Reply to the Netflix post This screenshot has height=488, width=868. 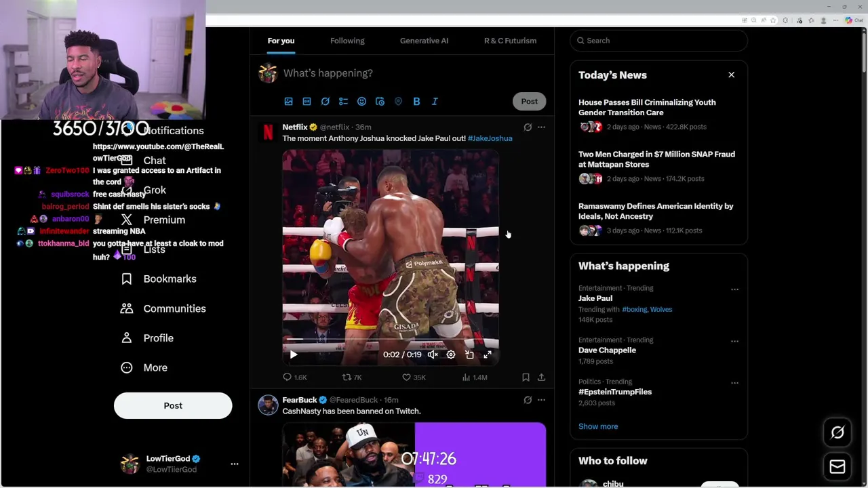tap(295, 377)
